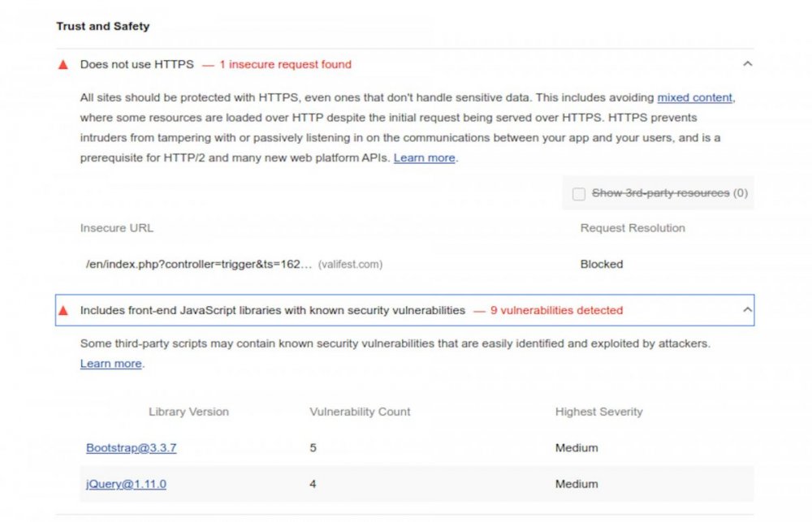
Task: Collapse the JavaScript libraries vulnerabilities audit chevron
Action: 747,310
